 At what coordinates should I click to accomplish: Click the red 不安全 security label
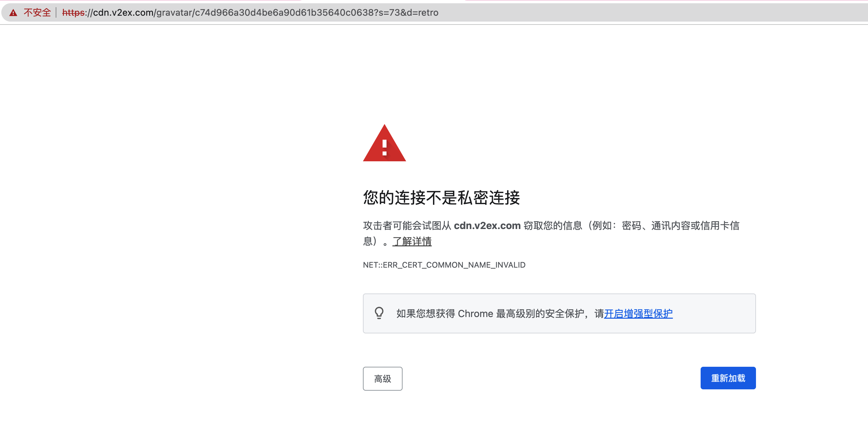(x=37, y=13)
